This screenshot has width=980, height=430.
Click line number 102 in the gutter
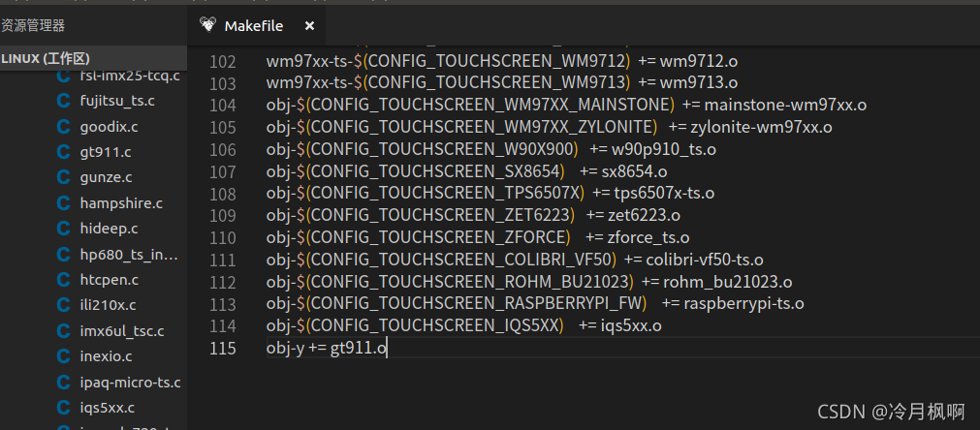coord(223,62)
